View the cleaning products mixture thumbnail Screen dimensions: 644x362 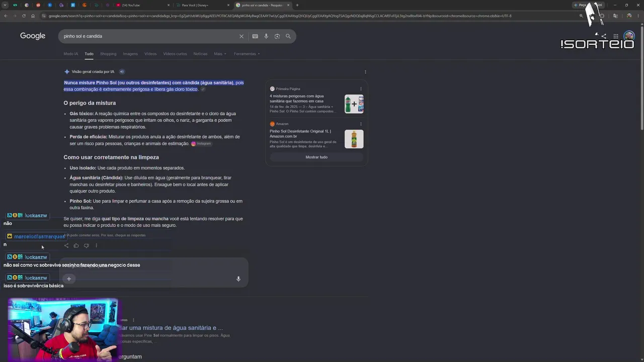pyautogui.click(x=354, y=104)
